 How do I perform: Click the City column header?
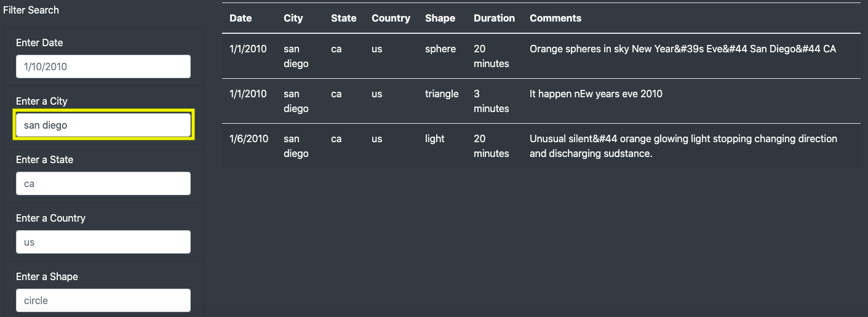click(x=293, y=18)
